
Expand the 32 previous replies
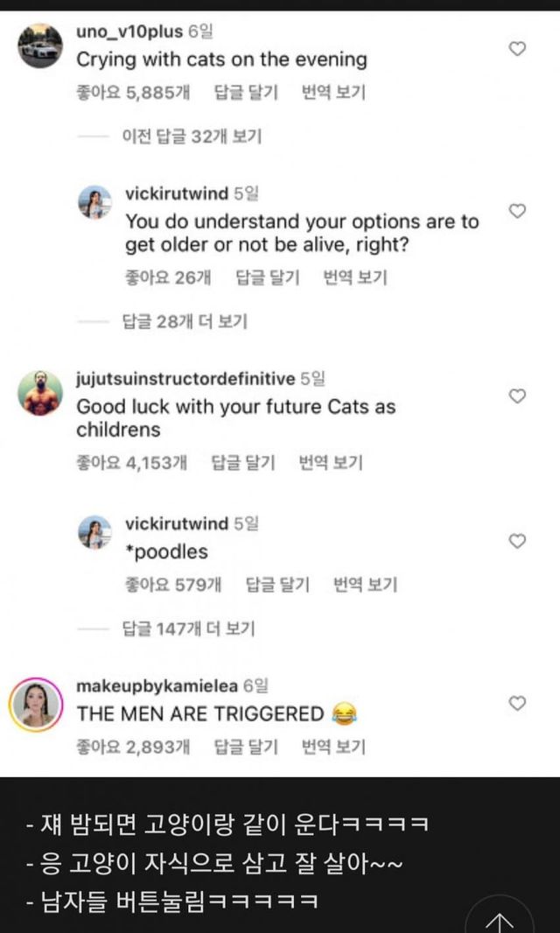[x=191, y=137]
